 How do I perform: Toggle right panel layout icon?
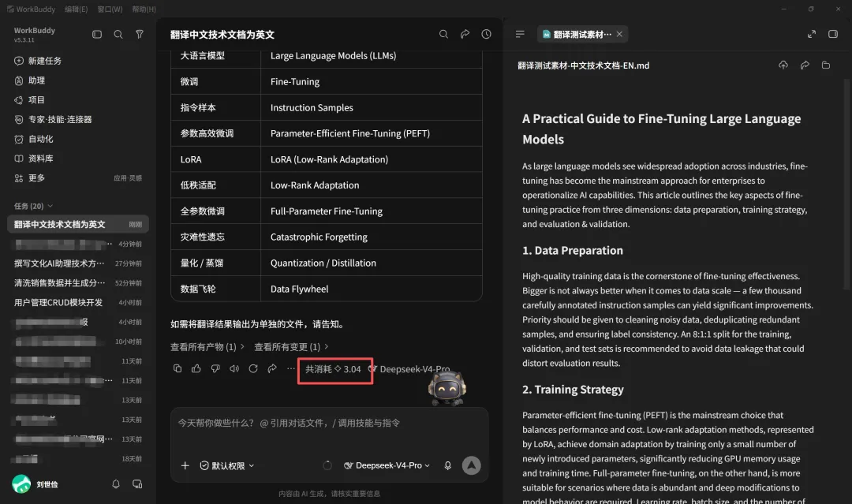click(833, 34)
